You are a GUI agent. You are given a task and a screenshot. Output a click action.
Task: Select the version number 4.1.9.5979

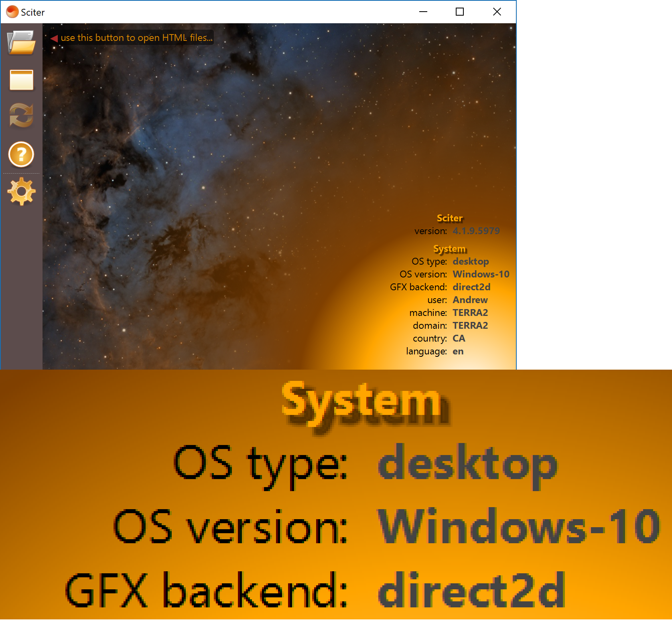point(476,231)
